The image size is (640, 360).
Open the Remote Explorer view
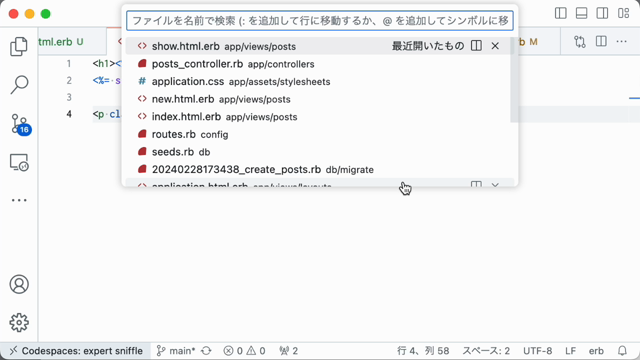tap(19, 162)
